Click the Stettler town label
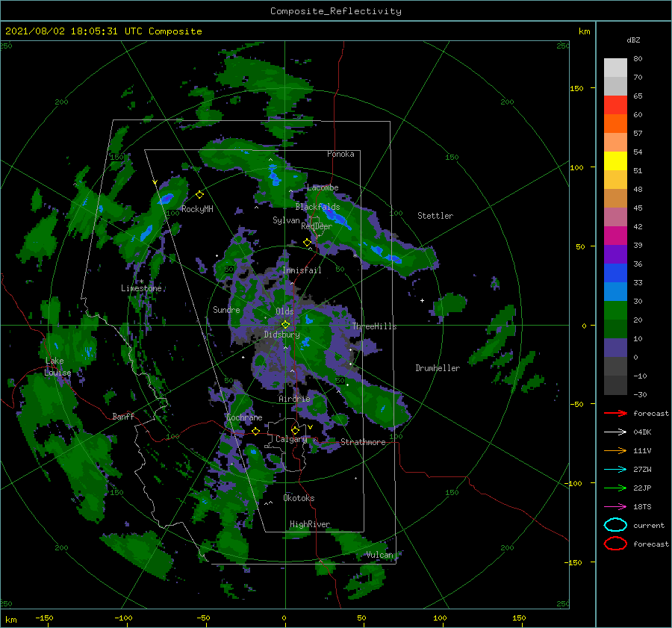Viewport: 672px width, 628px height. click(435, 216)
